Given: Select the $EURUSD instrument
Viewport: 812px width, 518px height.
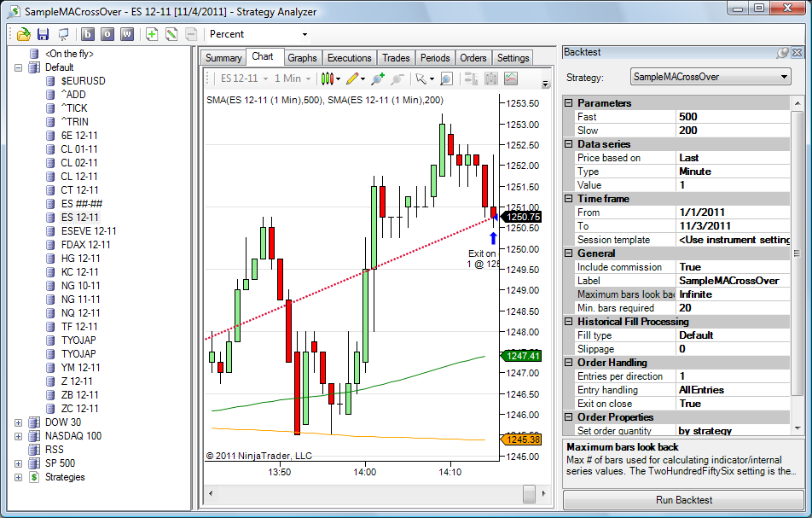Looking at the screenshot, I should (83, 81).
